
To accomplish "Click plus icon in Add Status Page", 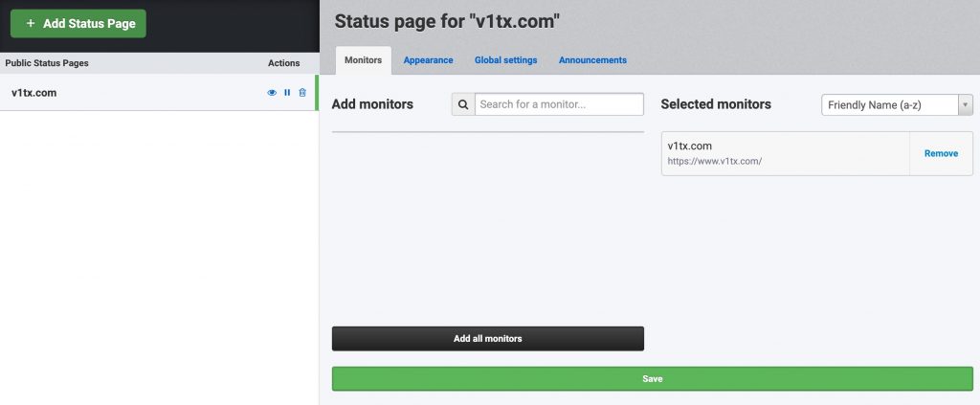I will coord(31,24).
